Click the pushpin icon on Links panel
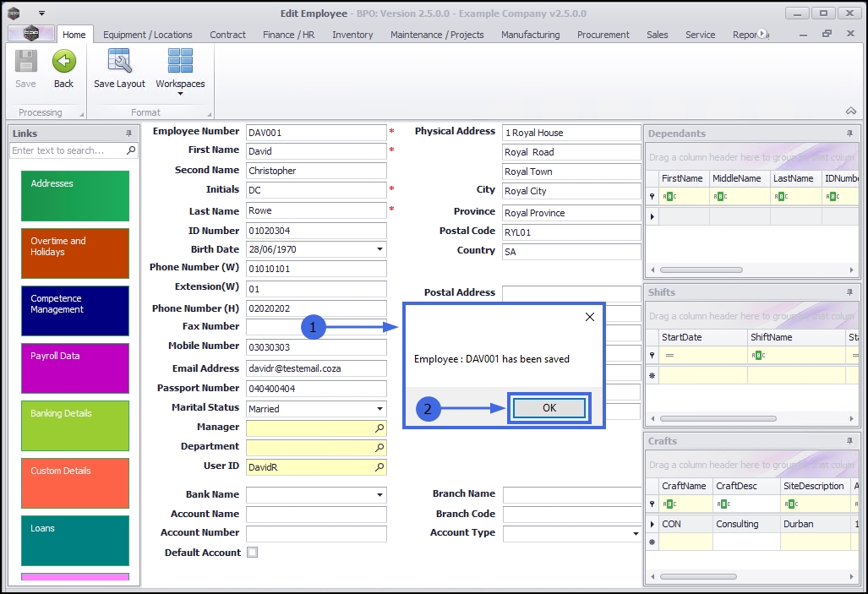 [129, 134]
